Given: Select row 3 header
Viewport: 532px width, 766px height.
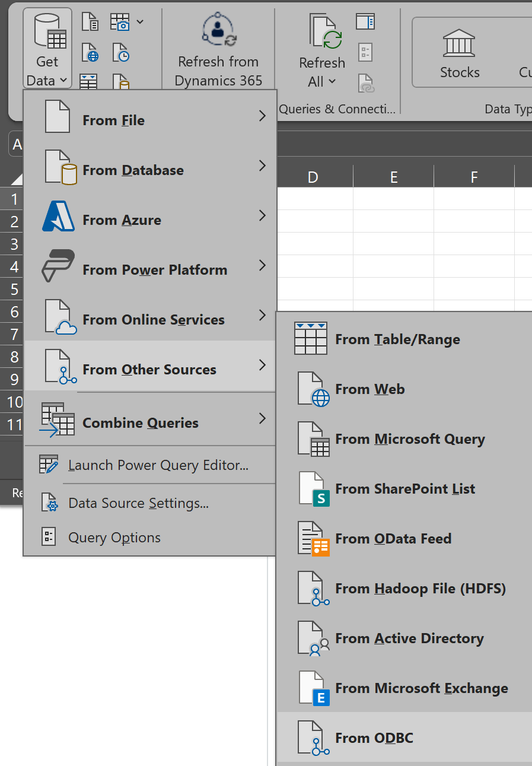Looking at the screenshot, I should pyautogui.click(x=12, y=244).
